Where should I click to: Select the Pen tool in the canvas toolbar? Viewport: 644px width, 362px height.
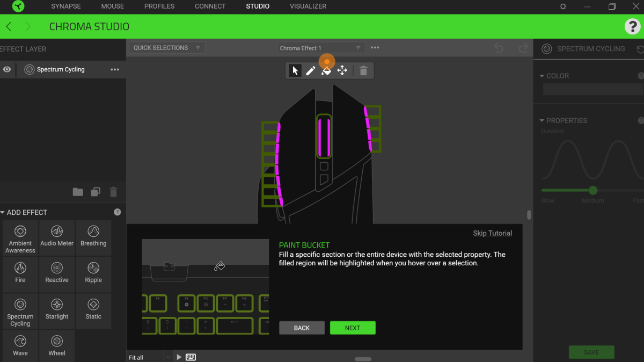pos(311,70)
